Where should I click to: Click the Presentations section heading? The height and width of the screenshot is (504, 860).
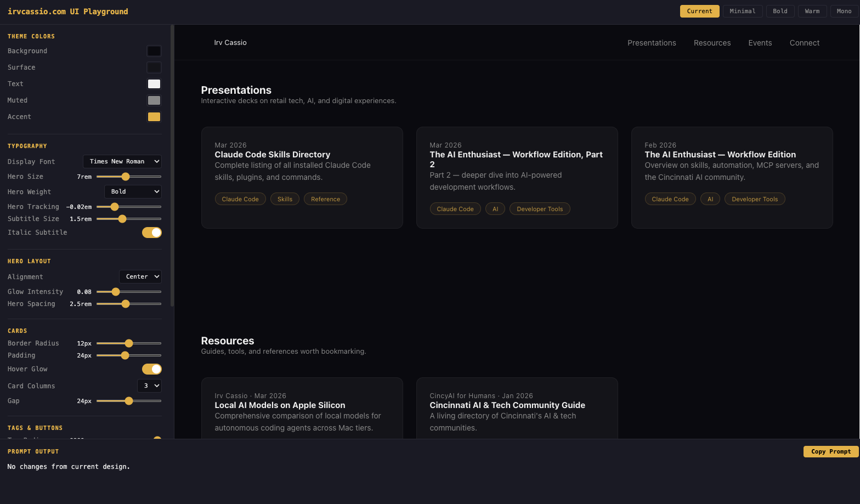pyautogui.click(x=236, y=90)
